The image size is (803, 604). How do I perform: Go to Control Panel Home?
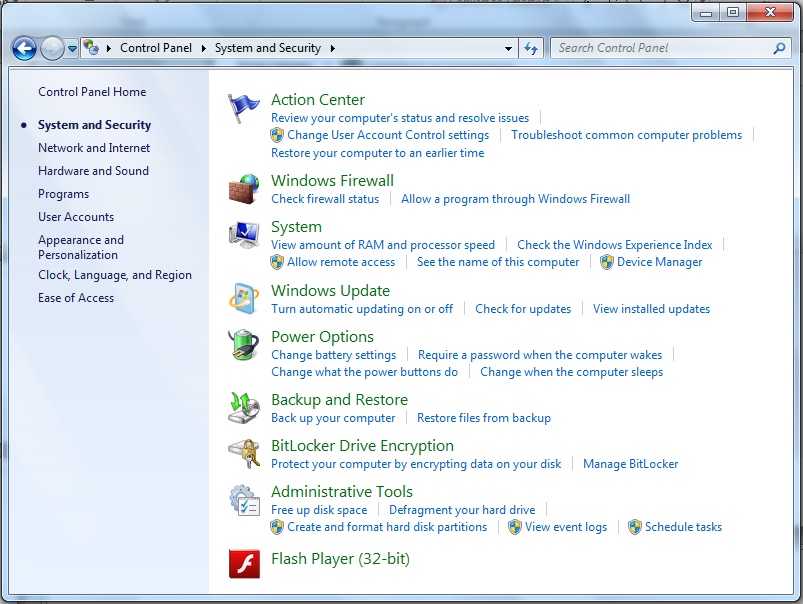[x=92, y=92]
